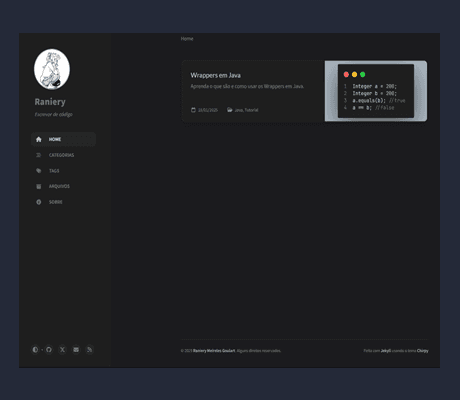Open the Categorias sidebar menu item
This screenshot has width=460, height=400.
(63, 155)
